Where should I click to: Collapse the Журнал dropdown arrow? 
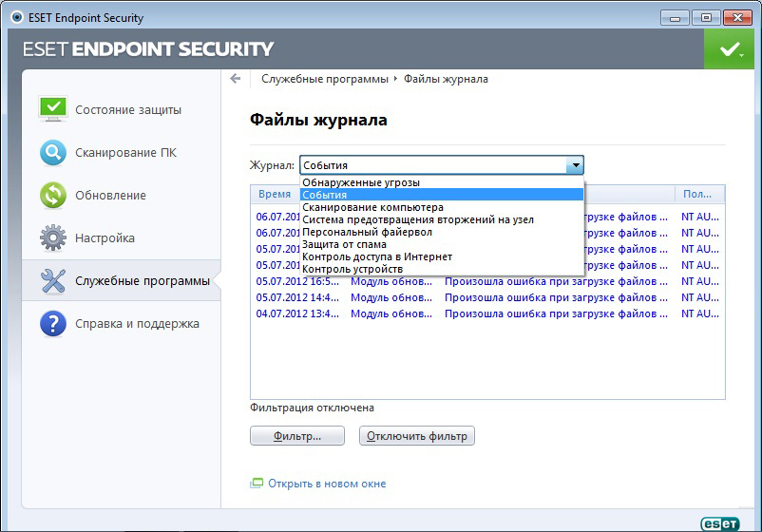coord(574,165)
